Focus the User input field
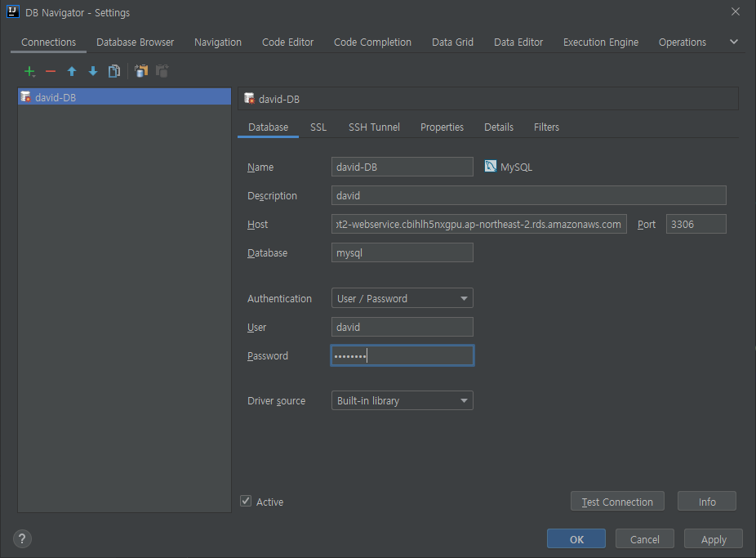The image size is (756, 558). [402, 327]
